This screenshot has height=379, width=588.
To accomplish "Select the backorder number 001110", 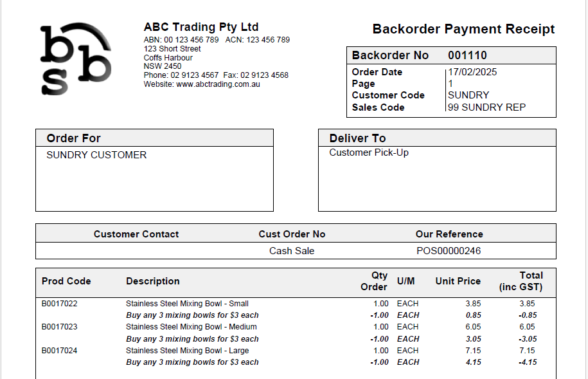I will [x=467, y=55].
